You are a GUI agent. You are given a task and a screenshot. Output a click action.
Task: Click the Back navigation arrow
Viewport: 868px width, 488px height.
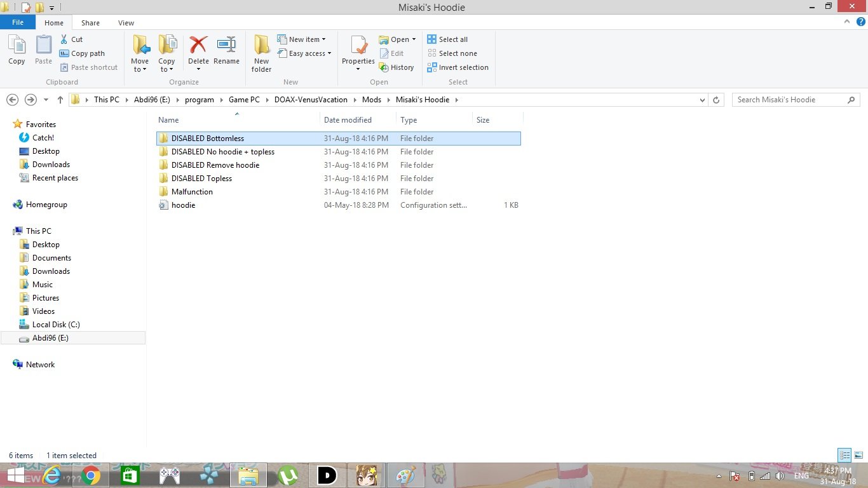(12, 100)
